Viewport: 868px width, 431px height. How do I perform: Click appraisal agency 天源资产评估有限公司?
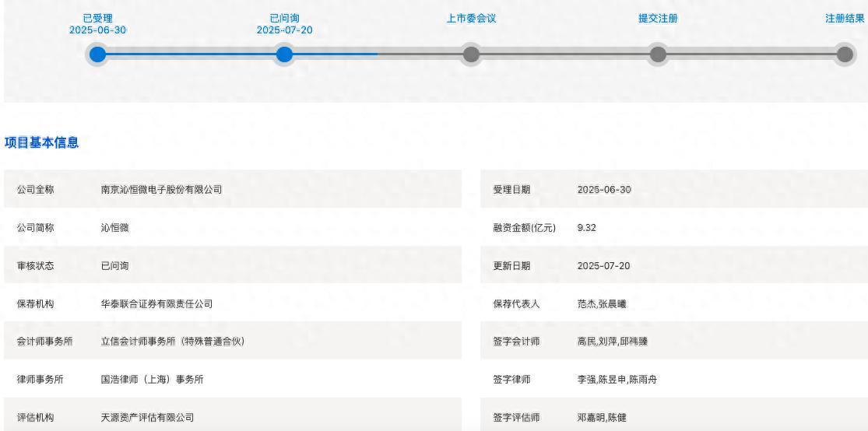click(146, 418)
